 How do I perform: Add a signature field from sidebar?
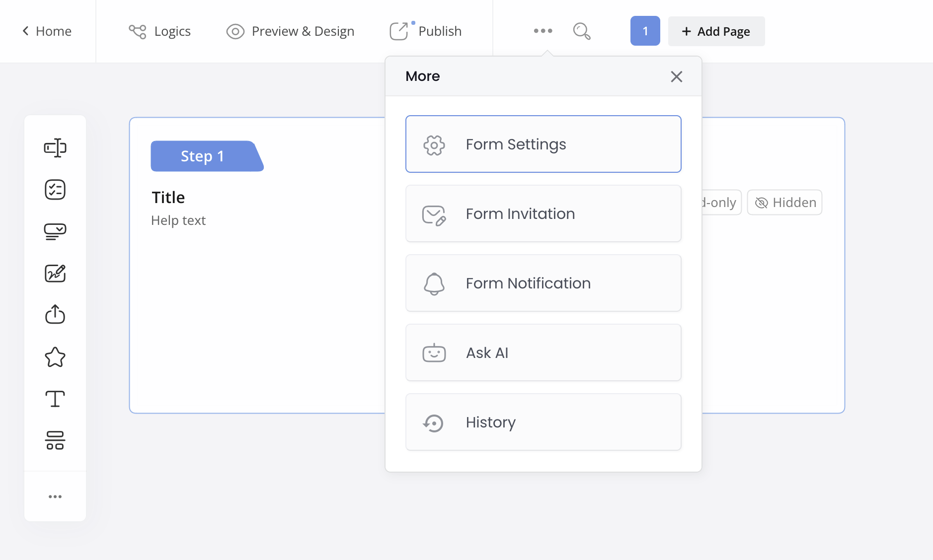tap(55, 273)
